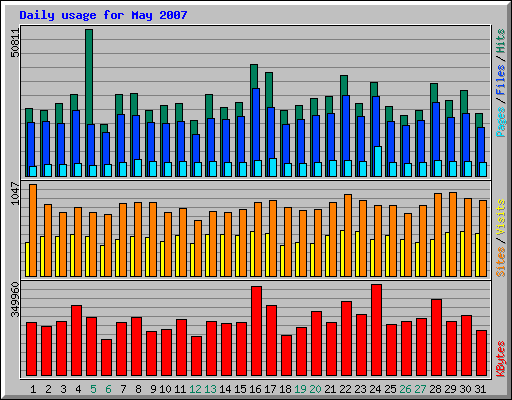Image resolution: width=512 pixels, height=400 pixels.
Task: Click the cyan "Pages" legend label
Action: click(500, 122)
